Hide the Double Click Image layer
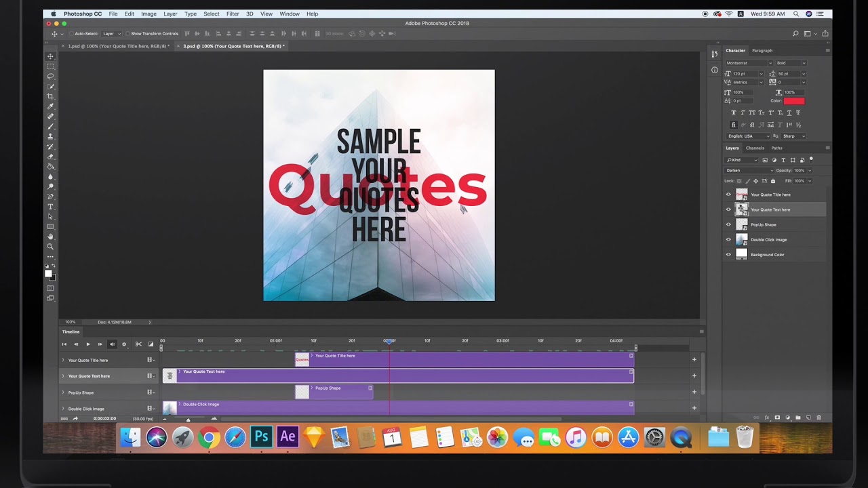868x488 pixels. pyautogui.click(x=729, y=239)
